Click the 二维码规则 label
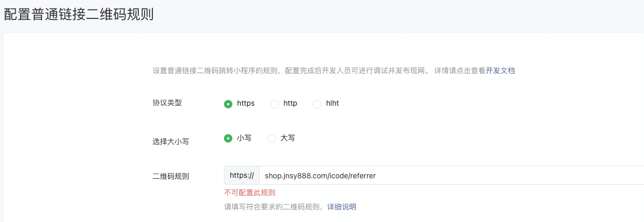644x222 pixels. tap(171, 176)
